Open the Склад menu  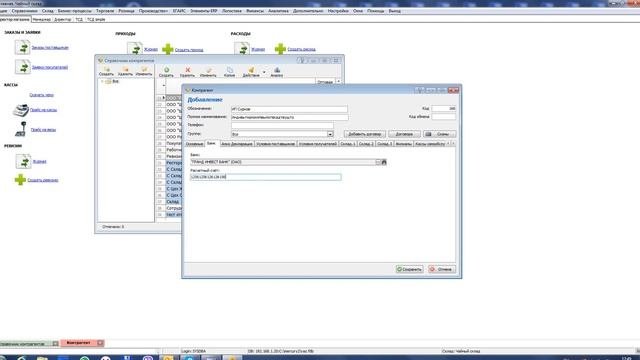click(x=47, y=11)
